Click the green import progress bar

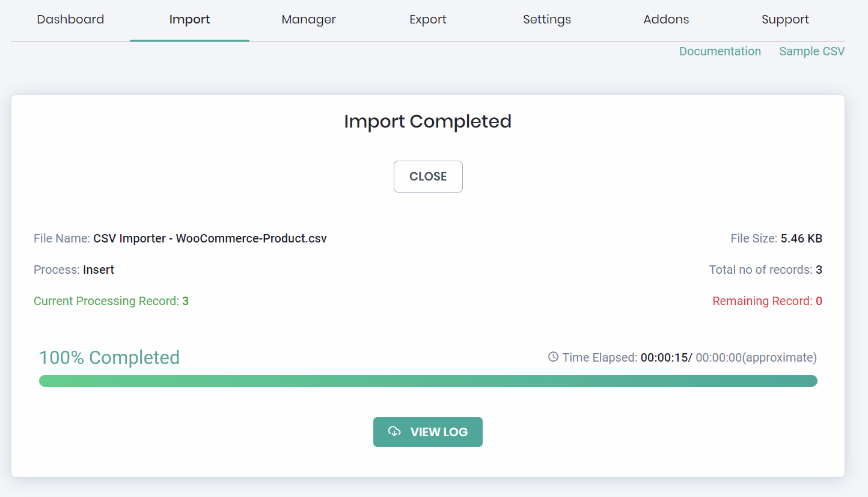click(427, 381)
